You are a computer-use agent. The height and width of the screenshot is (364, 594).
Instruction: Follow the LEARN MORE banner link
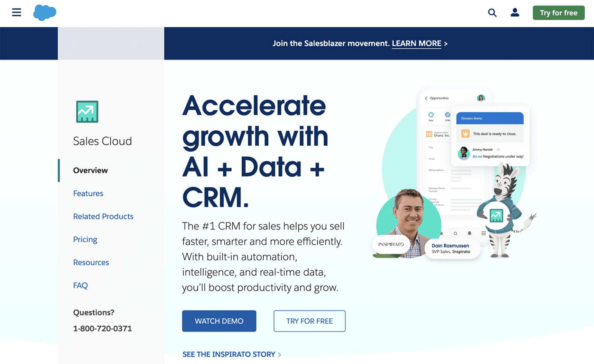click(416, 44)
